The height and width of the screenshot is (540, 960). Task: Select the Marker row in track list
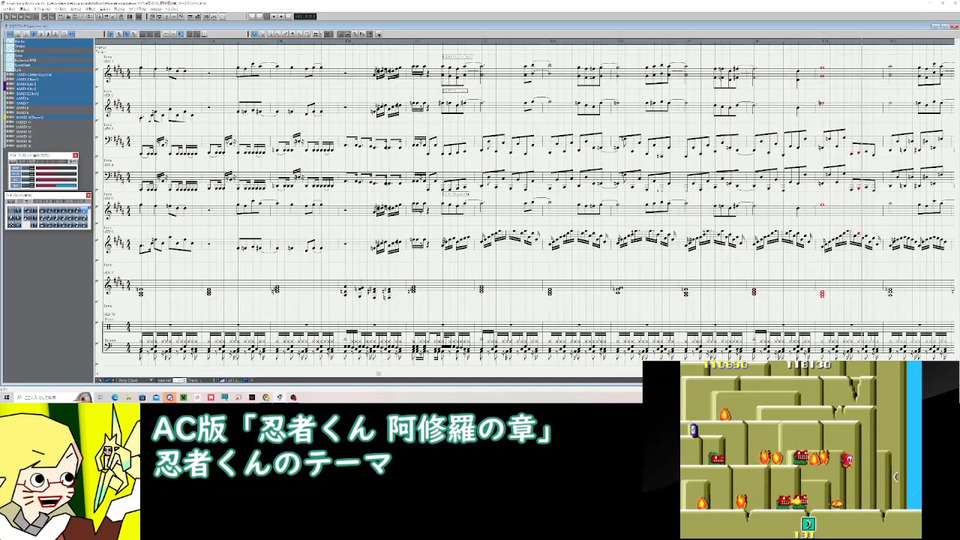click(50, 42)
